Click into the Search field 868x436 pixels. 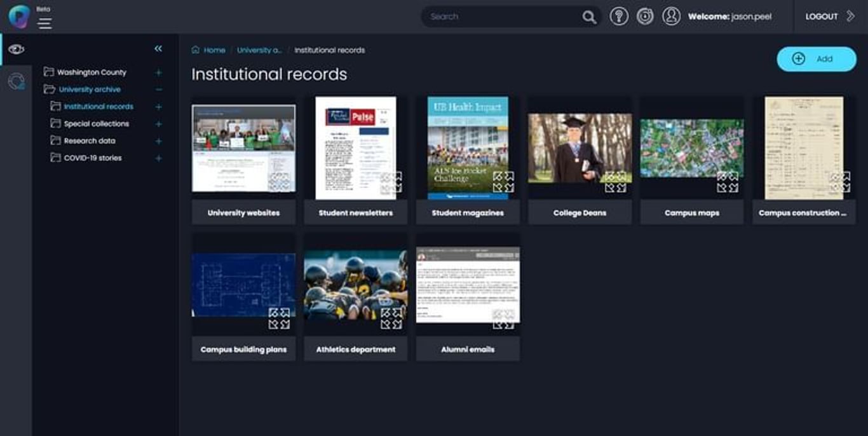502,17
